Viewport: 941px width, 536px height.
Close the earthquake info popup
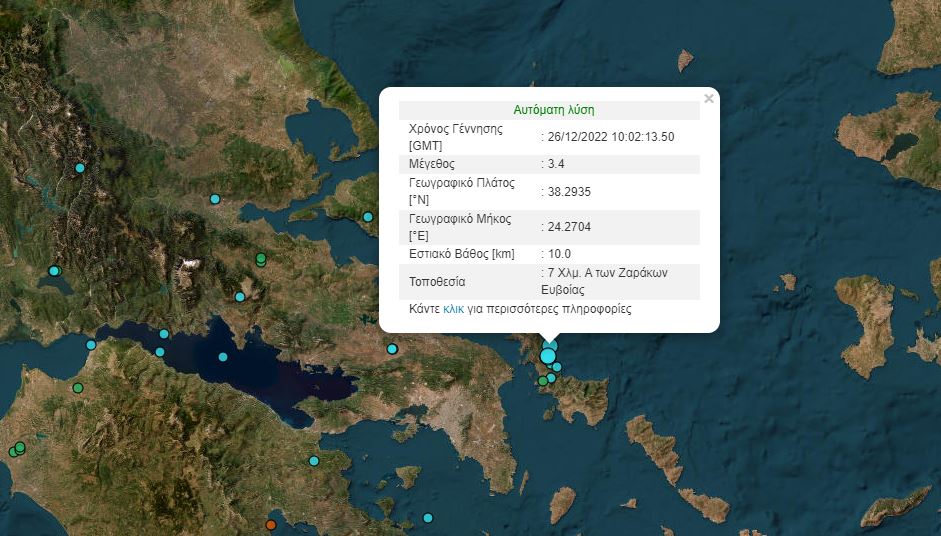[709, 98]
